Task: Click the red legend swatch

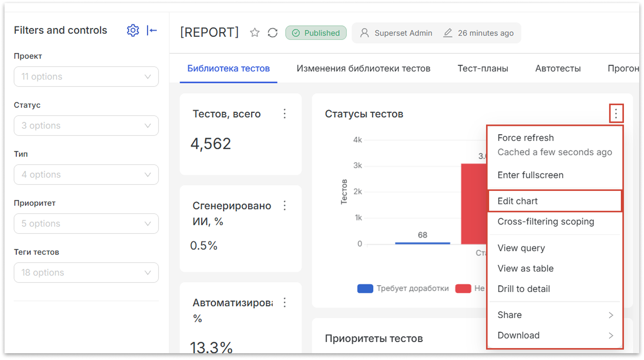Action: [463, 289]
